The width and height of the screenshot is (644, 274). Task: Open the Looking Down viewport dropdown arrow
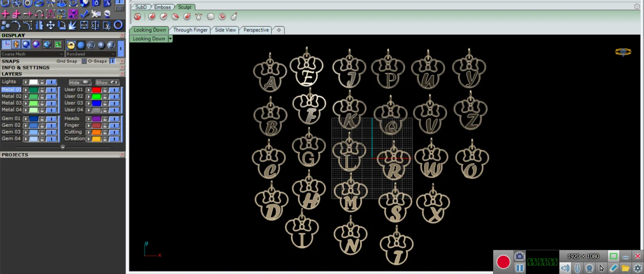[170, 39]
